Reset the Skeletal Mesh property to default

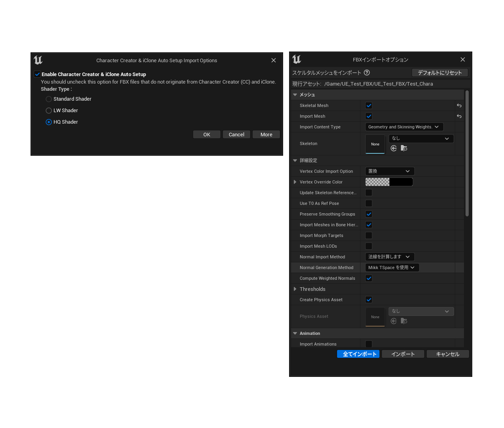click(x=459, y=105)
